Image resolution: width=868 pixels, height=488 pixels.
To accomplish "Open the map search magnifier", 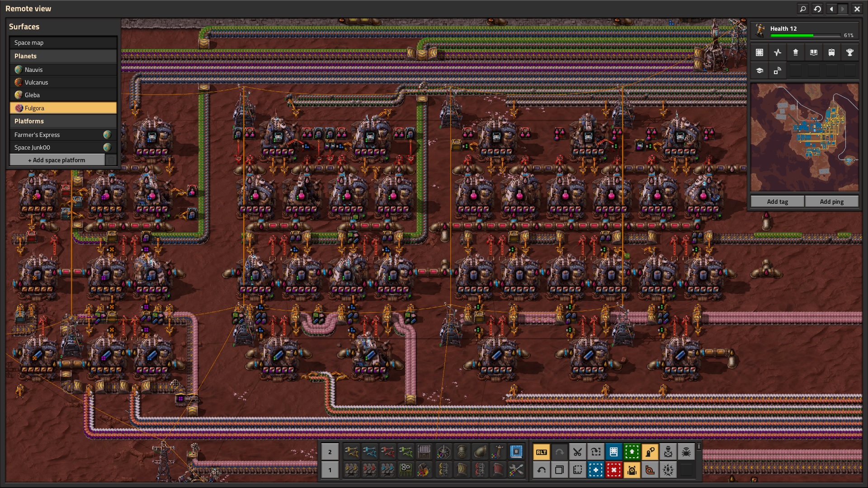I will coord(802,9).
